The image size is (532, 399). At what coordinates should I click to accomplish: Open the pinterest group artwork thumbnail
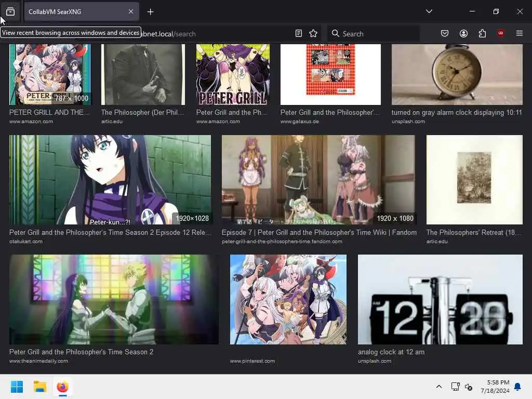coord(288,300)
